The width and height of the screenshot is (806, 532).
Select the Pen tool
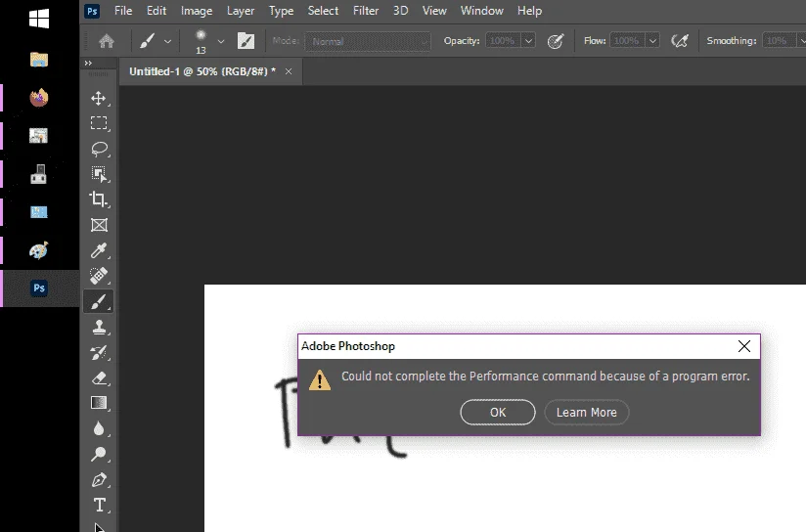[x=99, y=479]
